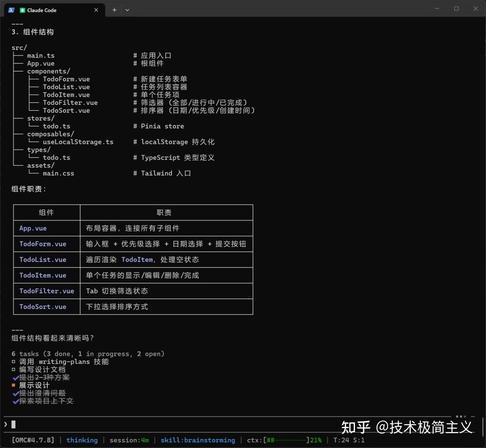This screenshot has width=486, height=448.
Task: Click the orange in-progress marker for '展示设计'
Action: 13,385
